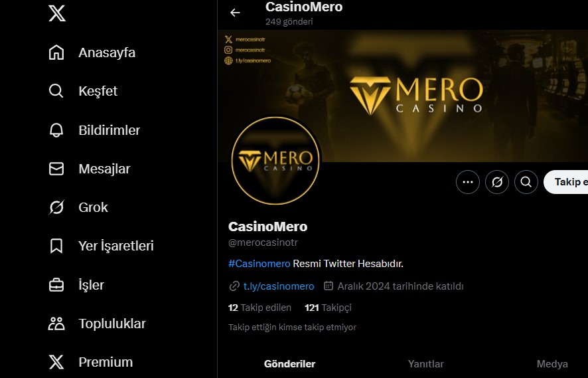Go back with the arrow button
588x378 pixels.
point(235,13)
